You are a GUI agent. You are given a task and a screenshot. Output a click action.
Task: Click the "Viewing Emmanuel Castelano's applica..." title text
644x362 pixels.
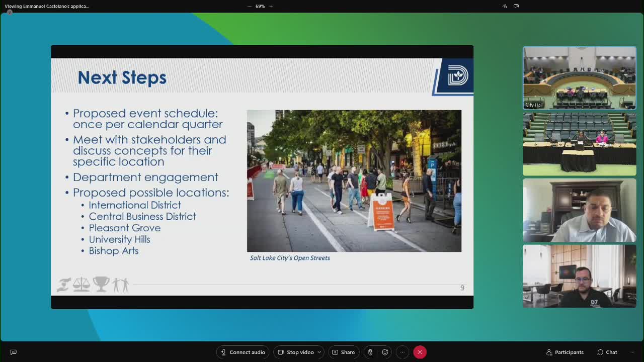tap(47, 6)
